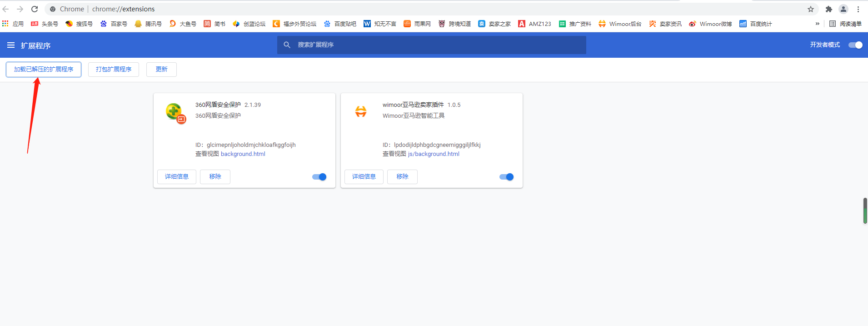Open the 百度贴吧 bookmark
The height and width of the screenshot is (326, 868).
coord(340,24)
